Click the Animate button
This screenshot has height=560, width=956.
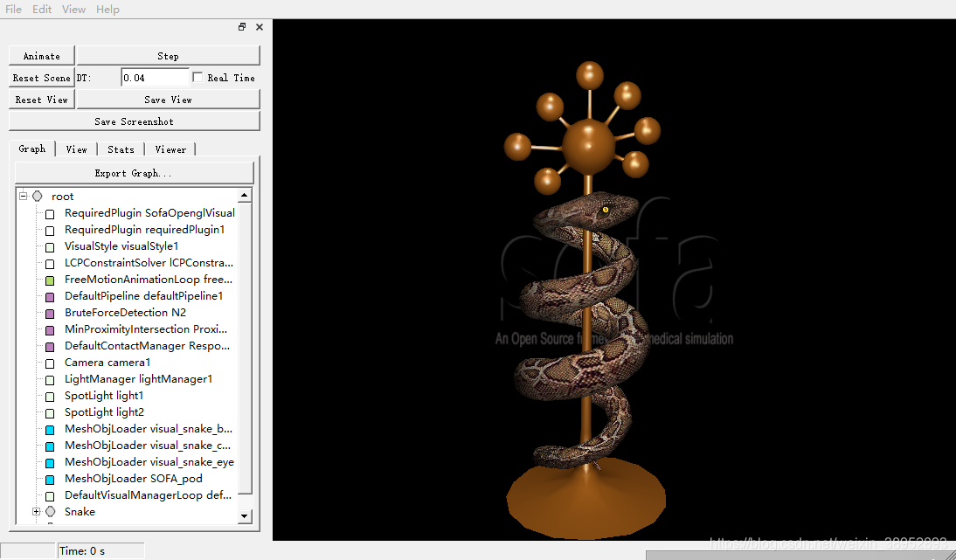point(41,55)
